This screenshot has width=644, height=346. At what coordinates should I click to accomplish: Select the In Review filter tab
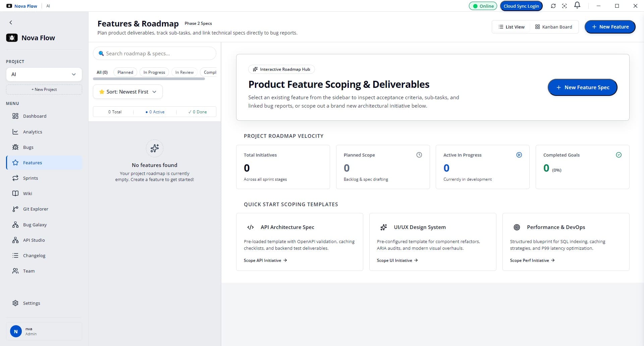pyautogui.click(x=184, y=72)
